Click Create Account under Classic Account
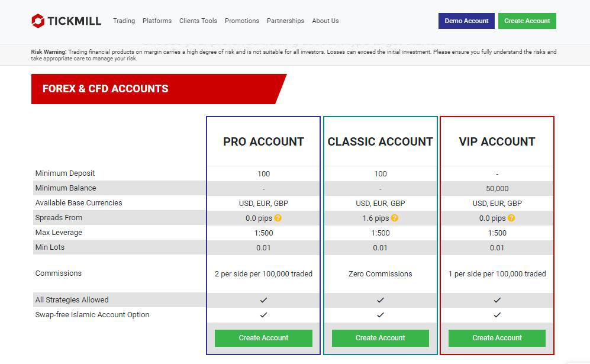 [381, 338]
